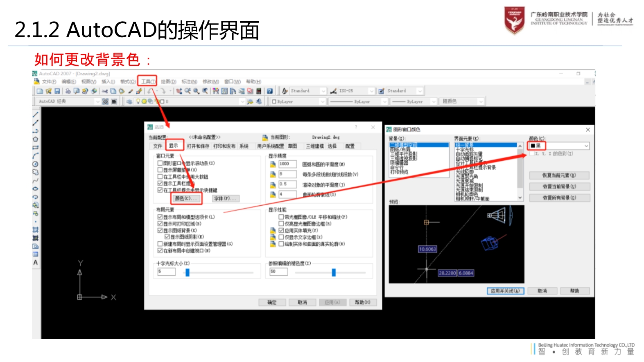
Task: Open the 格式(O) menu
Action: click(128, 82)
